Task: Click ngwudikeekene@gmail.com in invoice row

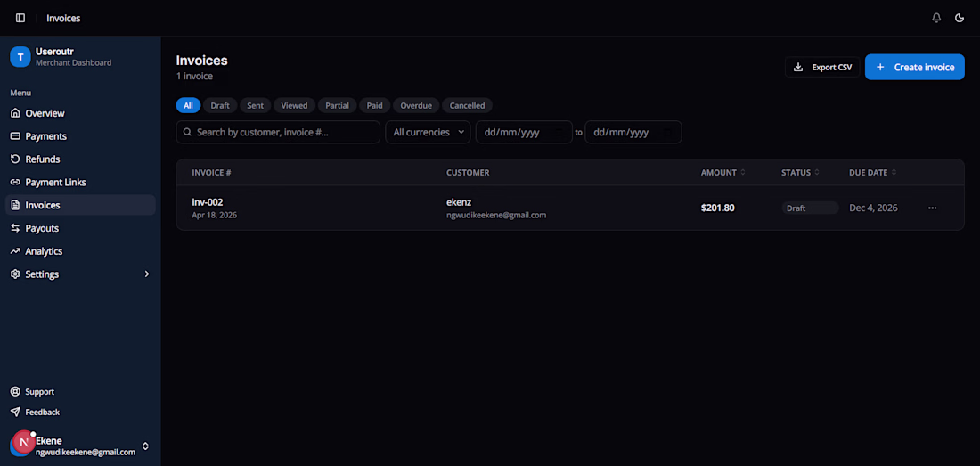Action: [496, 215]
